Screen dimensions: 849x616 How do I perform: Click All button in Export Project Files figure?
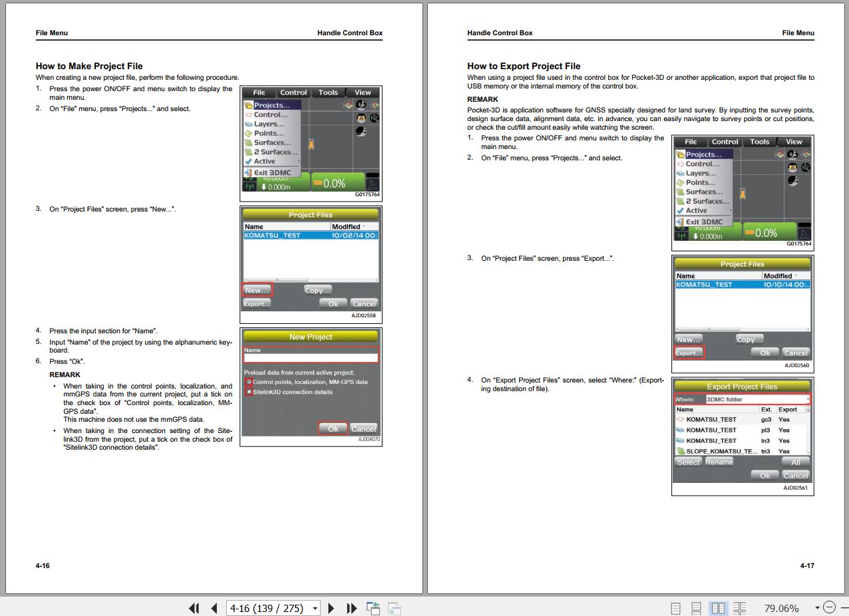[796, 462]
